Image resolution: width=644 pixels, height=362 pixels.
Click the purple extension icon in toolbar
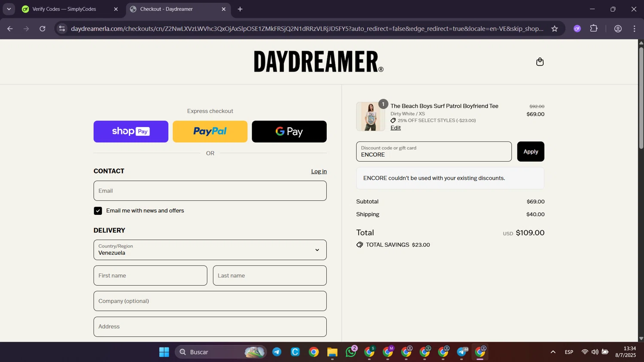(577, 29)
